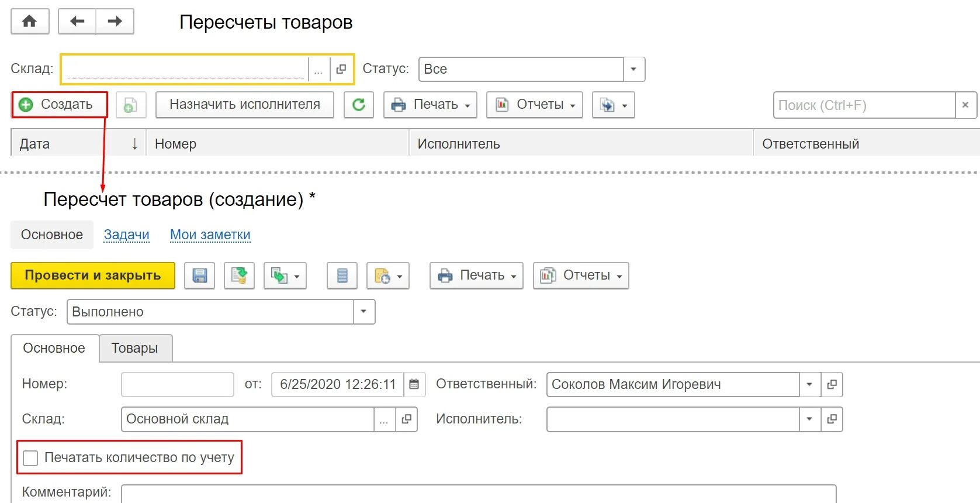Expand Исполнитель dropdown arrow

[x=810, y=419]
